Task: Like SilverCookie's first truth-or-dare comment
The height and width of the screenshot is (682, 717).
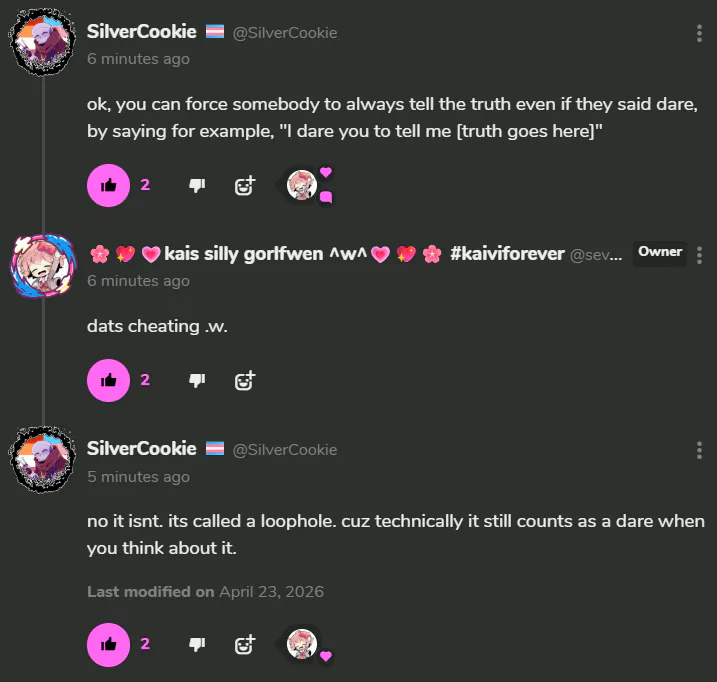Action: [109, 185]
